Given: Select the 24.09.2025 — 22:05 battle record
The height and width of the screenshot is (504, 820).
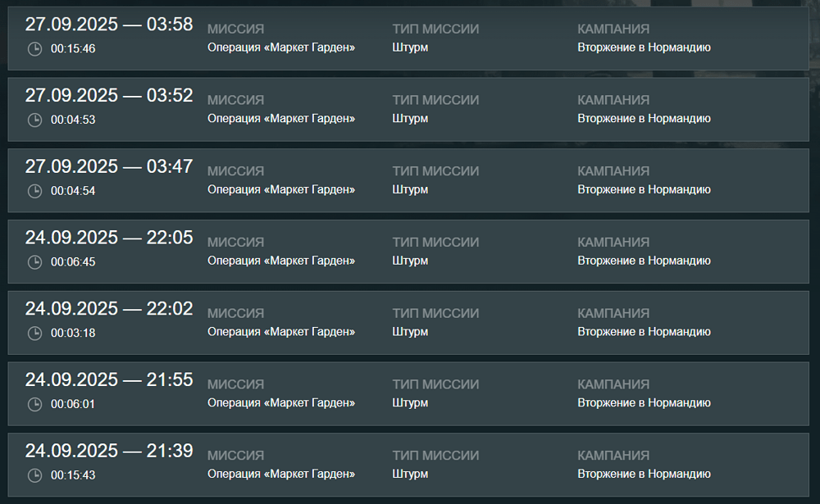Looking at the screenshot, I should [408, 252].
